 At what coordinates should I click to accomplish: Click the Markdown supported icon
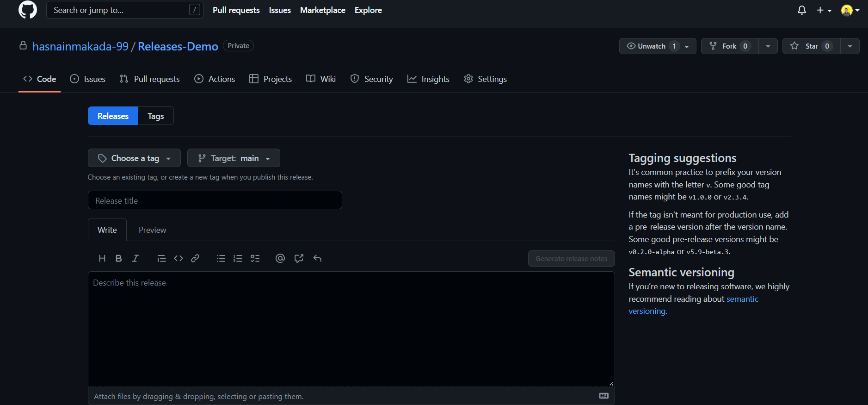point(604,396)
